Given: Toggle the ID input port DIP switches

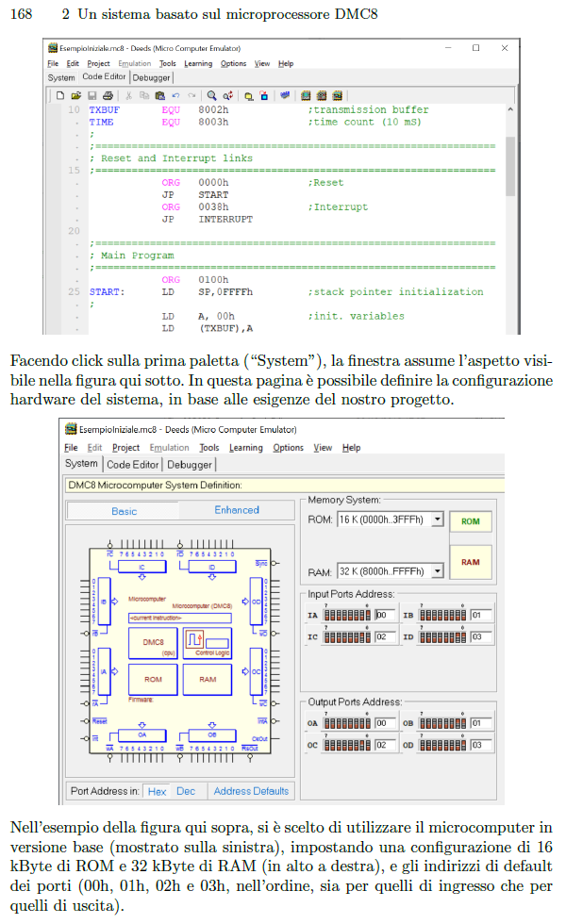Looking at the screenshot, I should 442,637.
